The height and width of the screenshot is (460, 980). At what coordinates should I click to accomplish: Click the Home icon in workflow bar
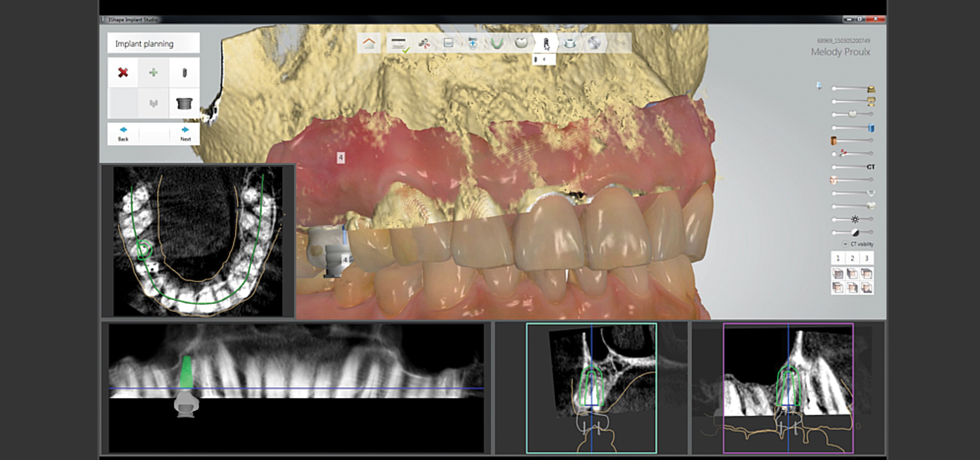[x=369, y=43]
